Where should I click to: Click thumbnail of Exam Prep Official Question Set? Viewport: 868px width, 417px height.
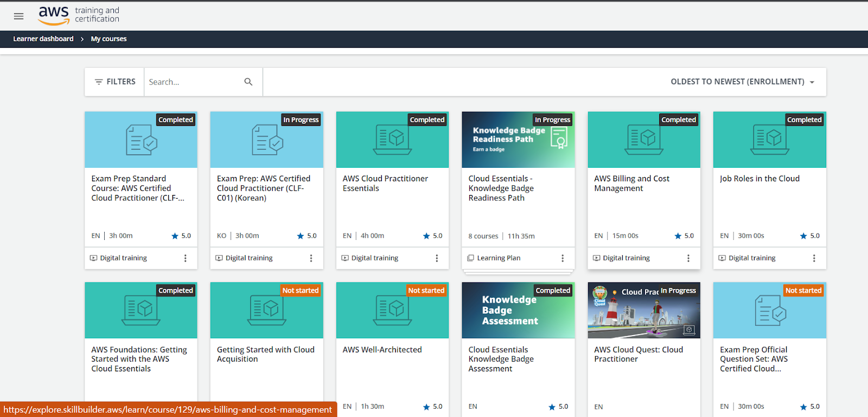point(770,311)
